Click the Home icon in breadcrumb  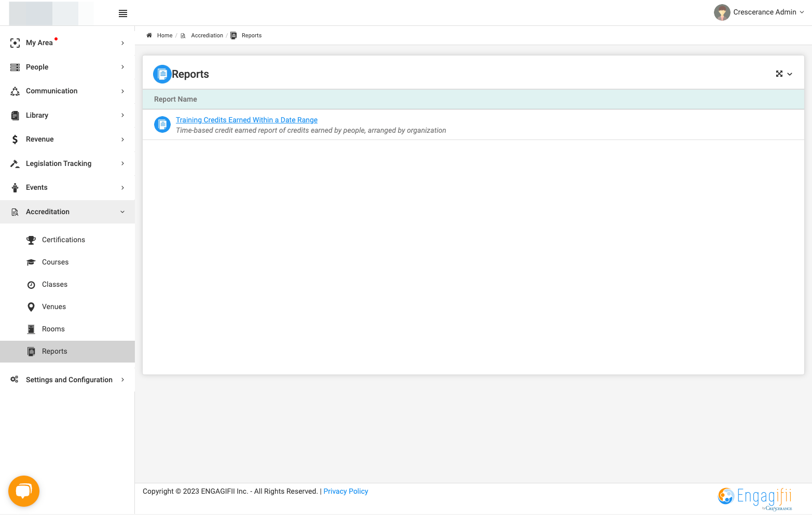tap(149, 35)
